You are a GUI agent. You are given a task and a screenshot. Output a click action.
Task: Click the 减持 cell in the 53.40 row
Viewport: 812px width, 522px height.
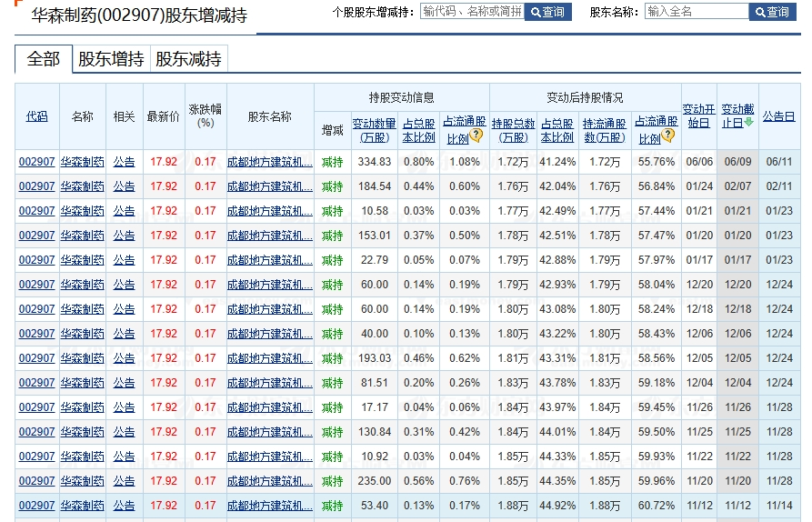(x=332, y=506)
